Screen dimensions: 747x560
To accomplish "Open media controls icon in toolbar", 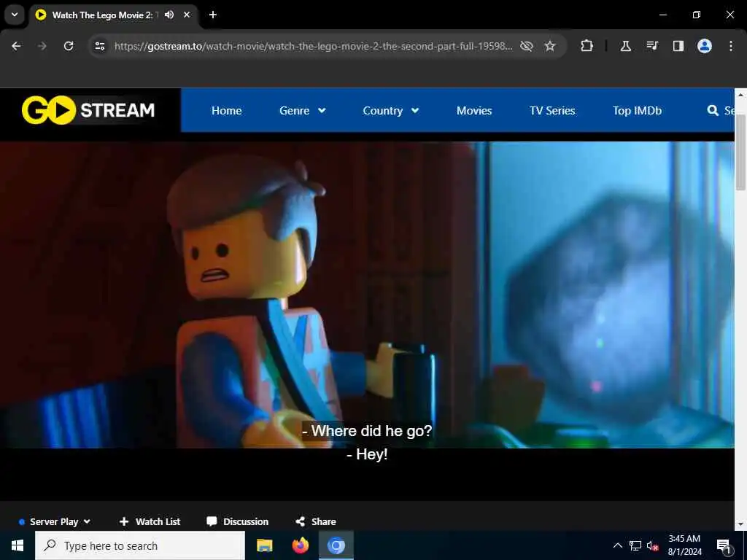I will (652, 46).
